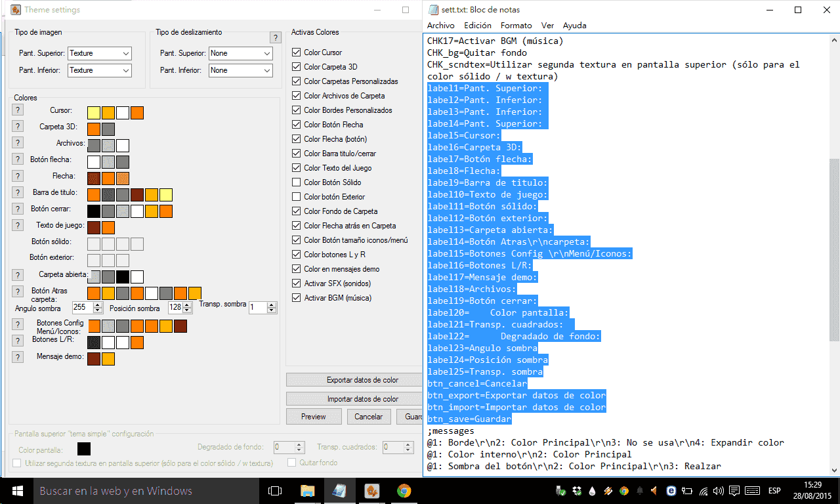Open the Tipo de imagen Pant. Superior dropdown

pos(100,53)
